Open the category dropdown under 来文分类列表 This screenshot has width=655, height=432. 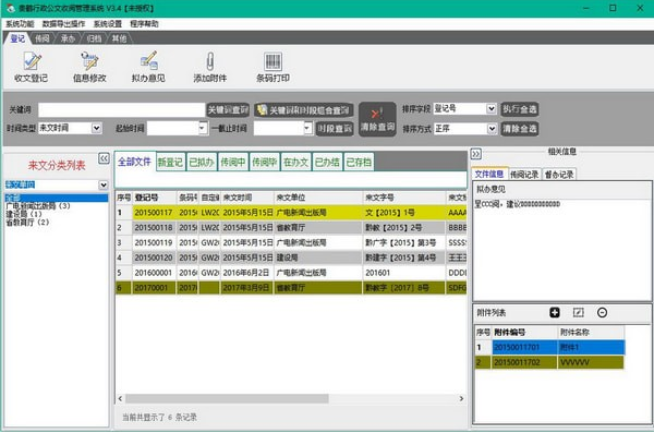tap(103, 185)
